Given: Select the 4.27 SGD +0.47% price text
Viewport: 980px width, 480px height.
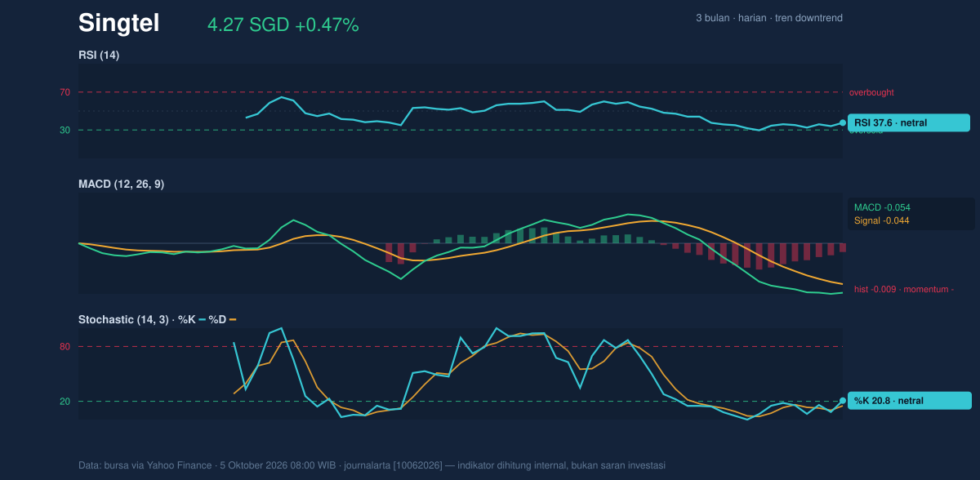Looking at the screenshot, I should pos(283,24).
